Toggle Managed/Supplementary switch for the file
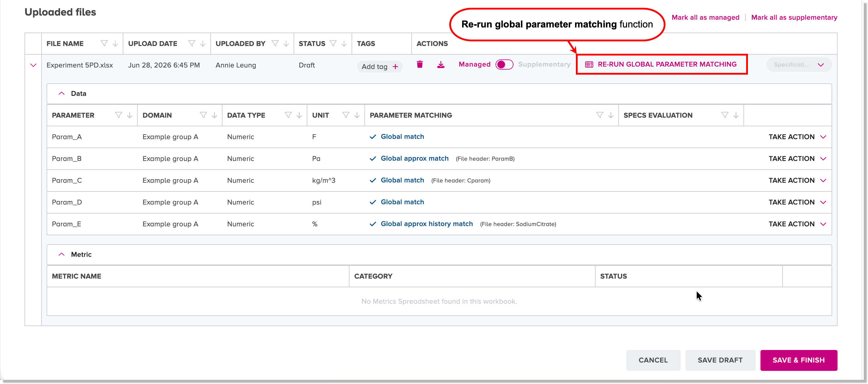The height and width of the screenshot is (384, 868). (x=504, y=64)
